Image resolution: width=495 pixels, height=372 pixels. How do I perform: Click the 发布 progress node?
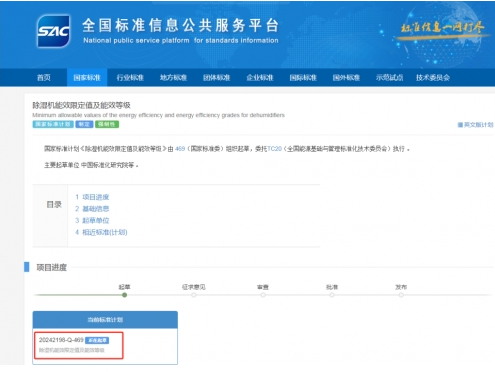(x=401, y=295)
